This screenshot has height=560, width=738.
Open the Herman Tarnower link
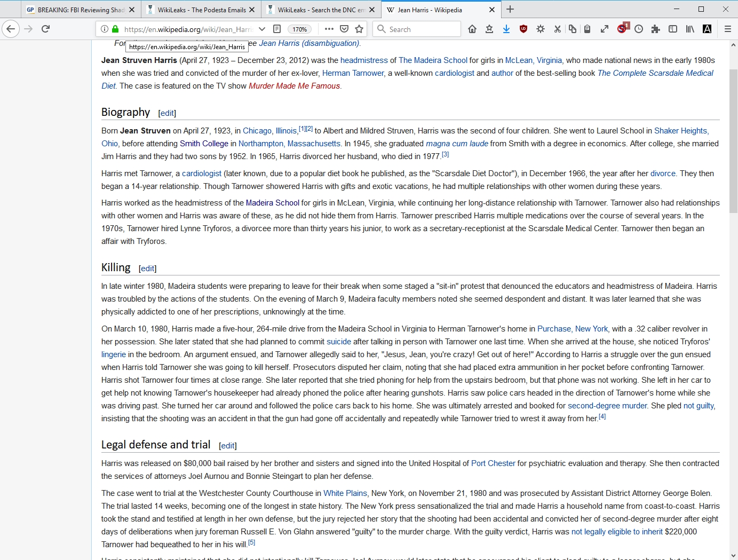click(x=353, y=73)
